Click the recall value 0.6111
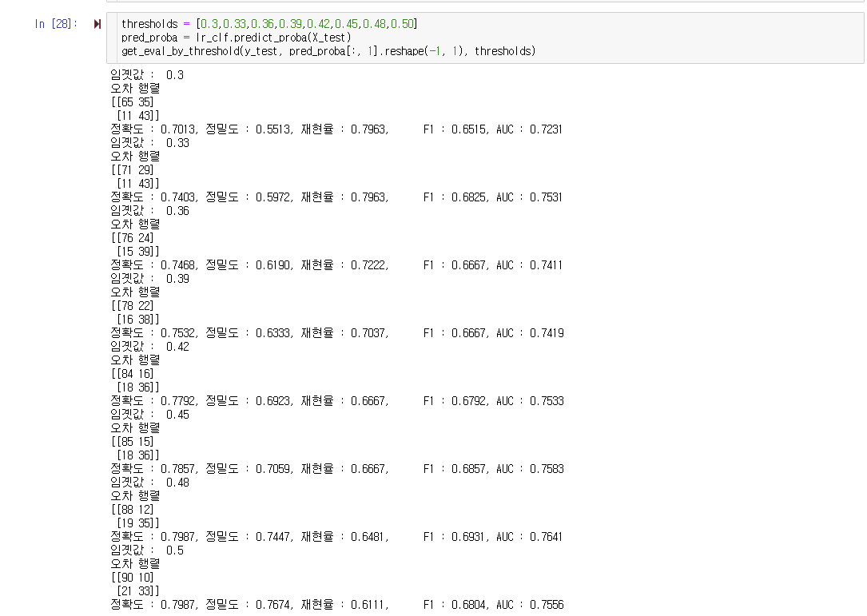The width and height of the screenshot is (867, 616). (x=368, y=605)
